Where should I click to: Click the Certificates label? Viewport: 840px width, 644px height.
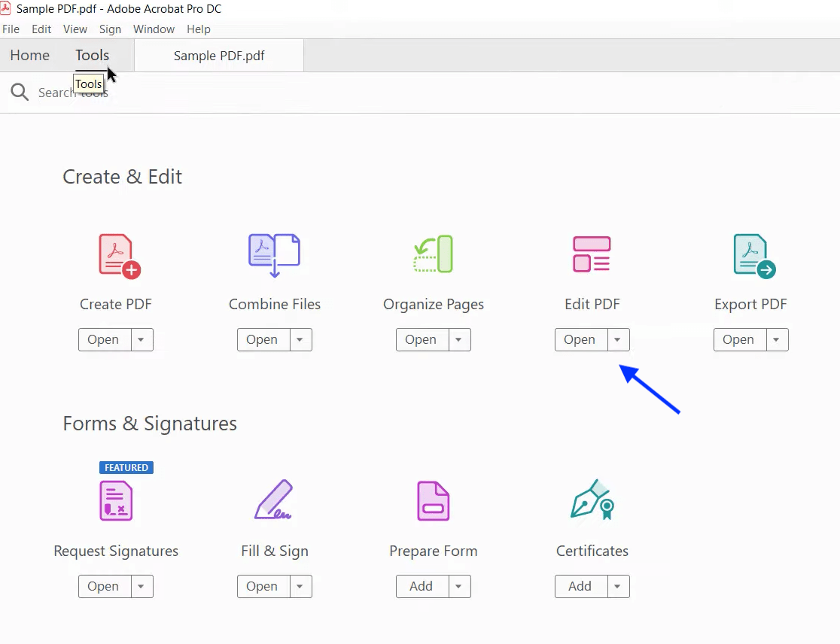[x=592, y=551]
